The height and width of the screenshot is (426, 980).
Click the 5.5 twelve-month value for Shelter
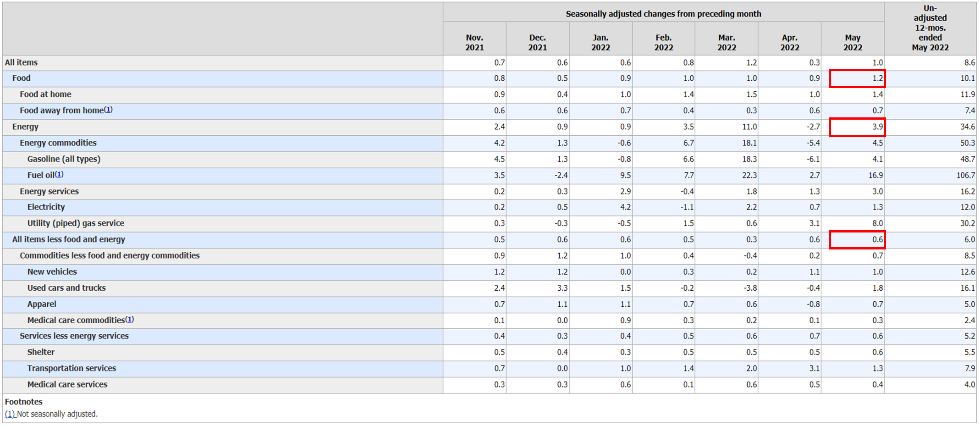click(969, 352)
